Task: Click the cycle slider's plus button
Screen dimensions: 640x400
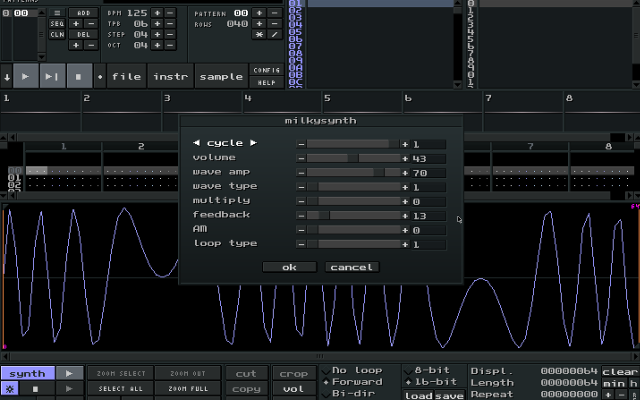Action: [405, 144]
